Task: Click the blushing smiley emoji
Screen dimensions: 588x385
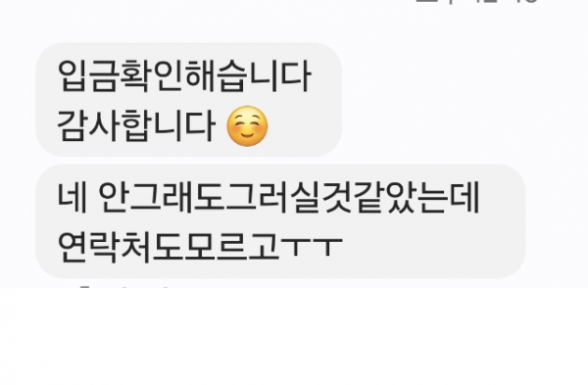Action: (248, 126)
